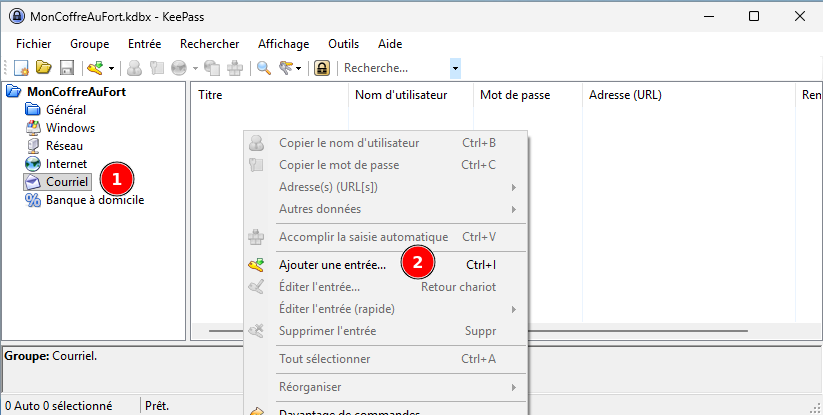This screenshot has height=415, width=823.
Task: Select the Windows group in the tree
Action: point(70,128)
